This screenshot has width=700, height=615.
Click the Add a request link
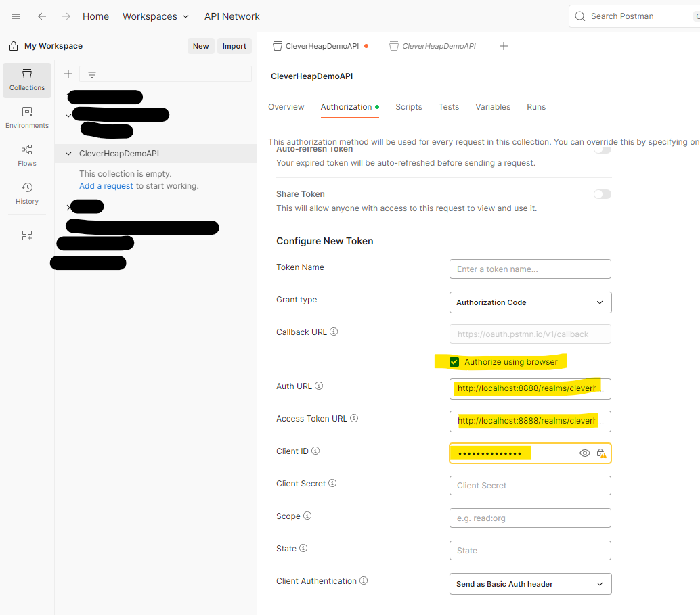pyautogui.click(x=106, y=185)
